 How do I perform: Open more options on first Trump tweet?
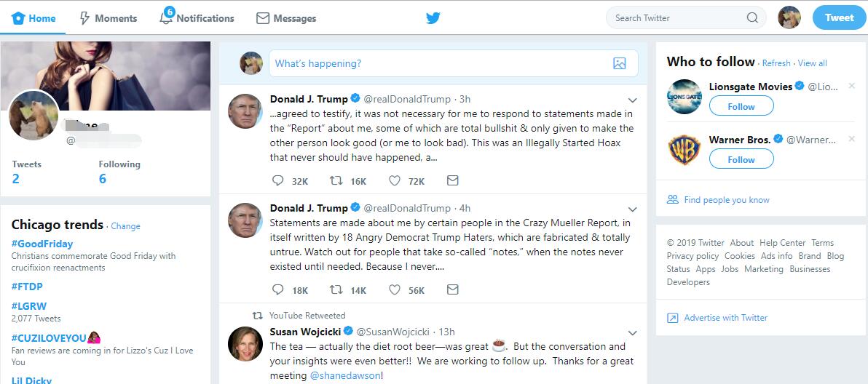632,100
